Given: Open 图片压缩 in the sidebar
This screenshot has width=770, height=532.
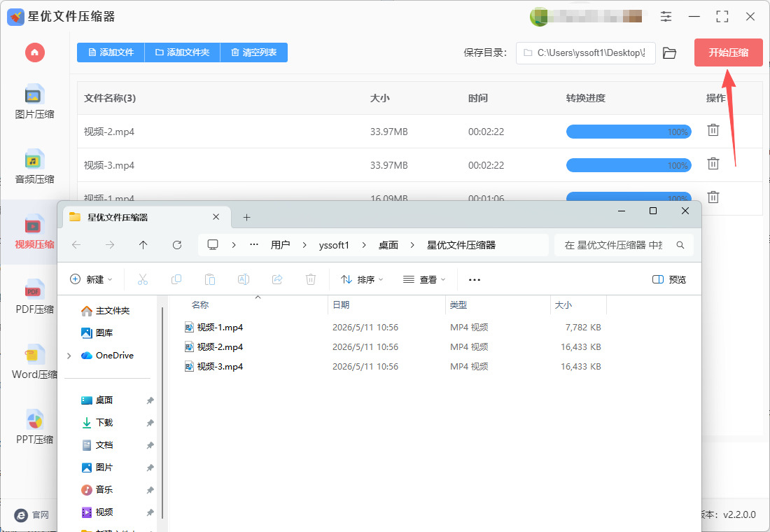Looking at the screenshot, I should tap(34, 101).
